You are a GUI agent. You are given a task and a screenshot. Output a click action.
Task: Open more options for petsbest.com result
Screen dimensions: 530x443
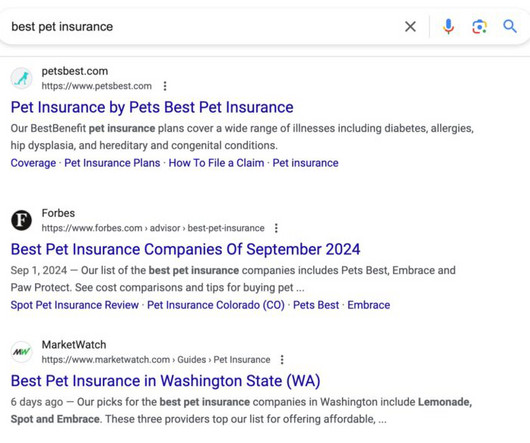click(x=165, y=86)
